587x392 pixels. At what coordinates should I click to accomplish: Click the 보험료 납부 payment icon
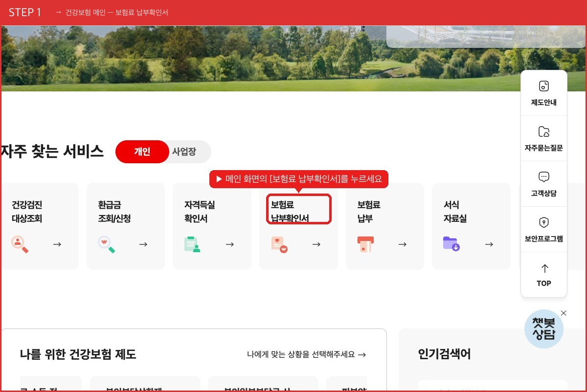click(x=365, y=244)
